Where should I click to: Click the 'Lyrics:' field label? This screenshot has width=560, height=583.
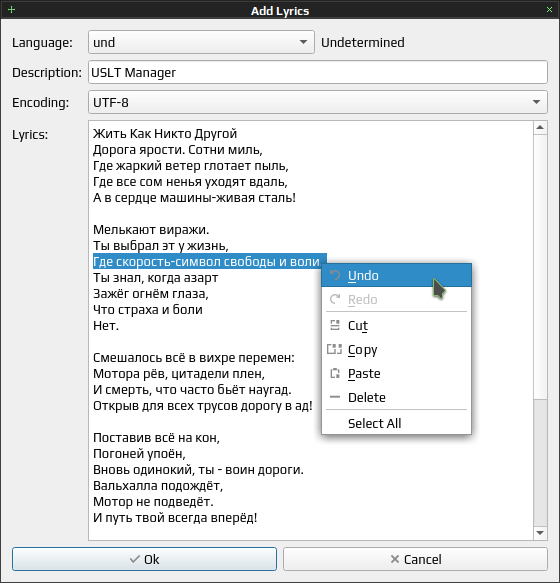tap(30, 134)
